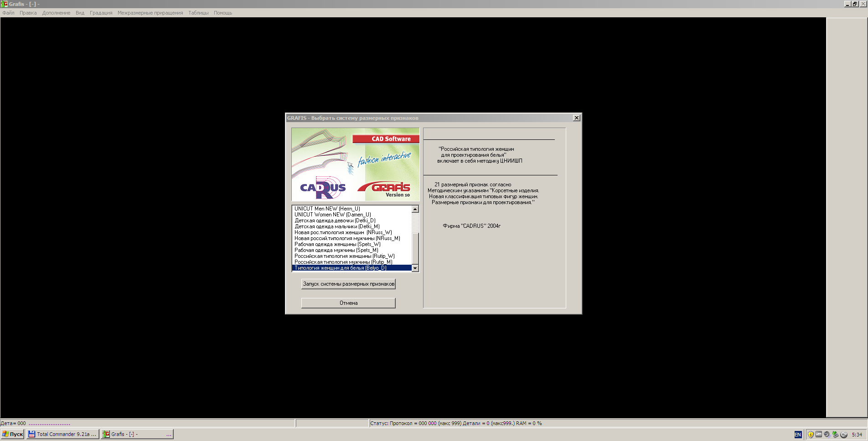
Task: Click the Grafis taskbar button
Action: pos(137,434)
